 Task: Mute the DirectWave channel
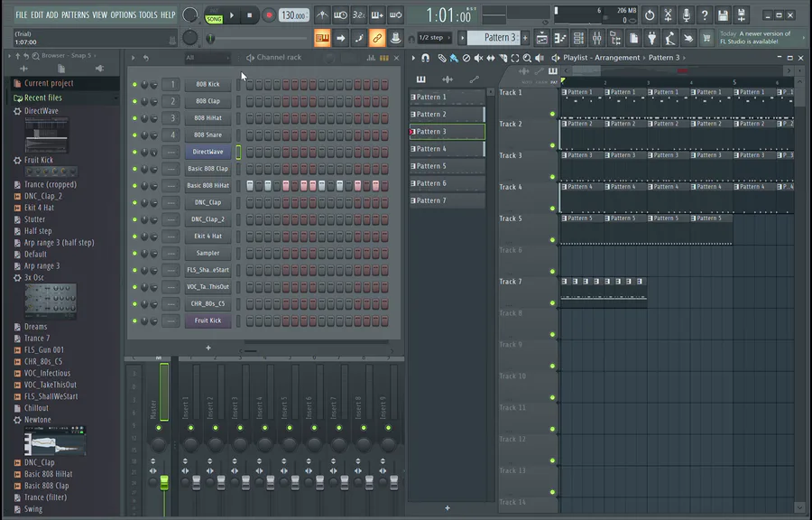pos(134,152)
